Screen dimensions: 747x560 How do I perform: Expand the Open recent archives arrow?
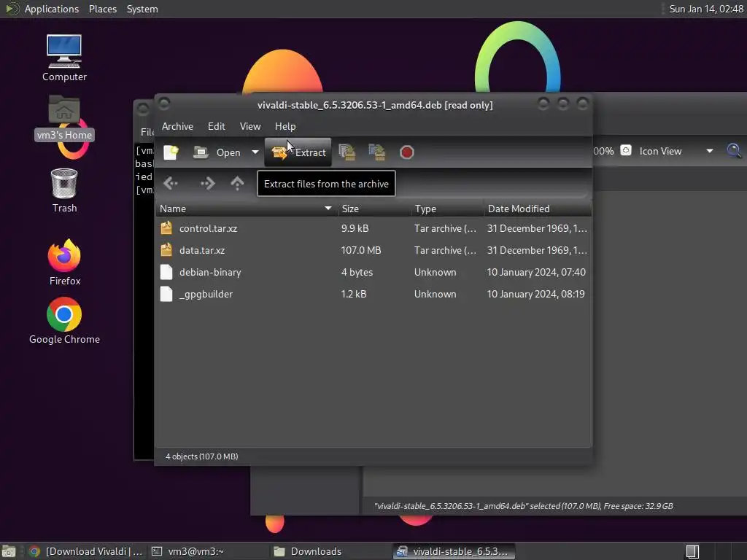tap(255, 152)
